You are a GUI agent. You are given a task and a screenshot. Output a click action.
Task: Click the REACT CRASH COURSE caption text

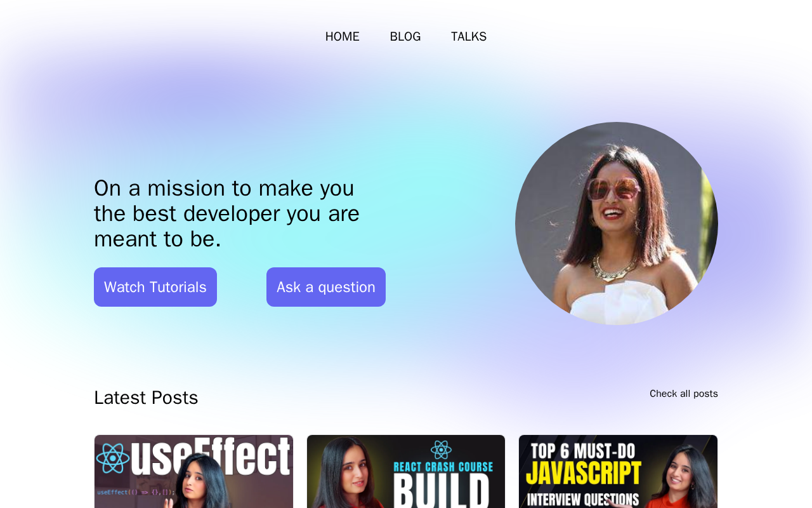[x=443, y=467]
